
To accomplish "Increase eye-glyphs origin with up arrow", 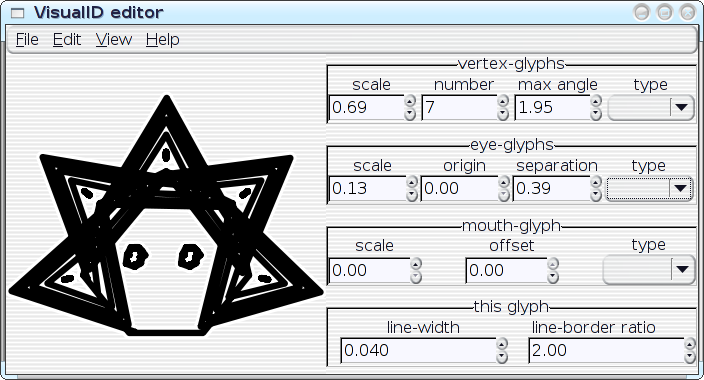I will click(x=504, y=182).
